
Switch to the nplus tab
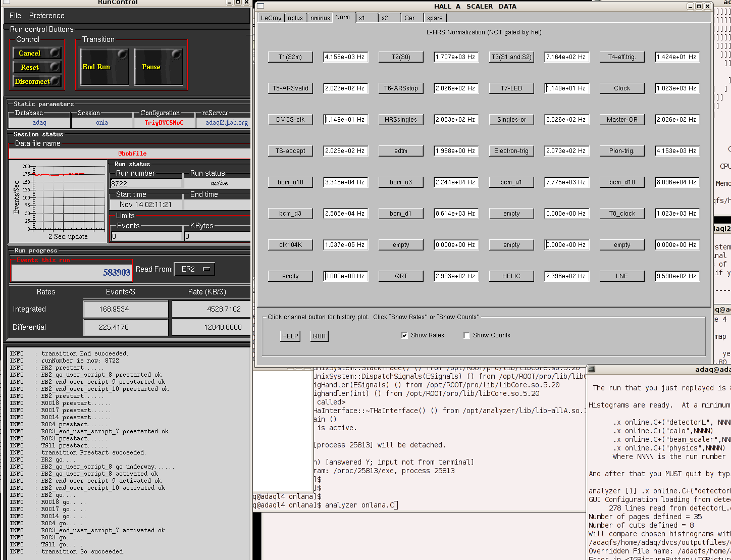(295, 18)
